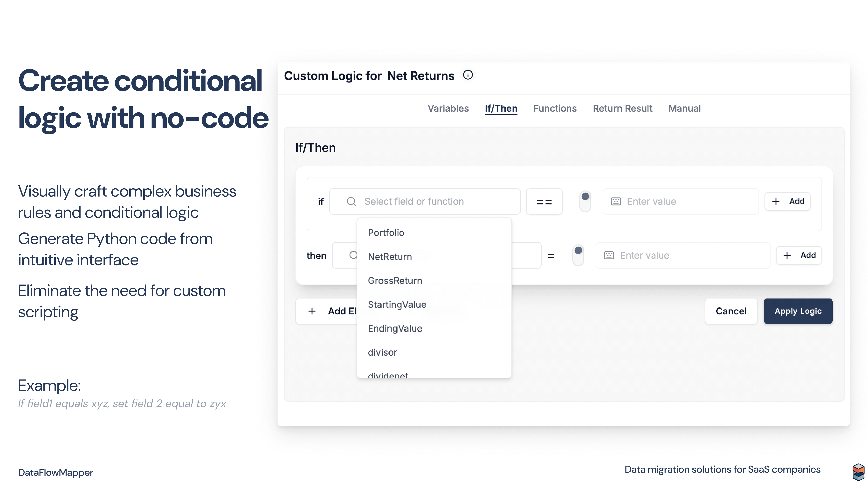Viewport: 868px width, 488px height.
Task: Toggle the switch beside the == operator
Action: tap(585, 201)
